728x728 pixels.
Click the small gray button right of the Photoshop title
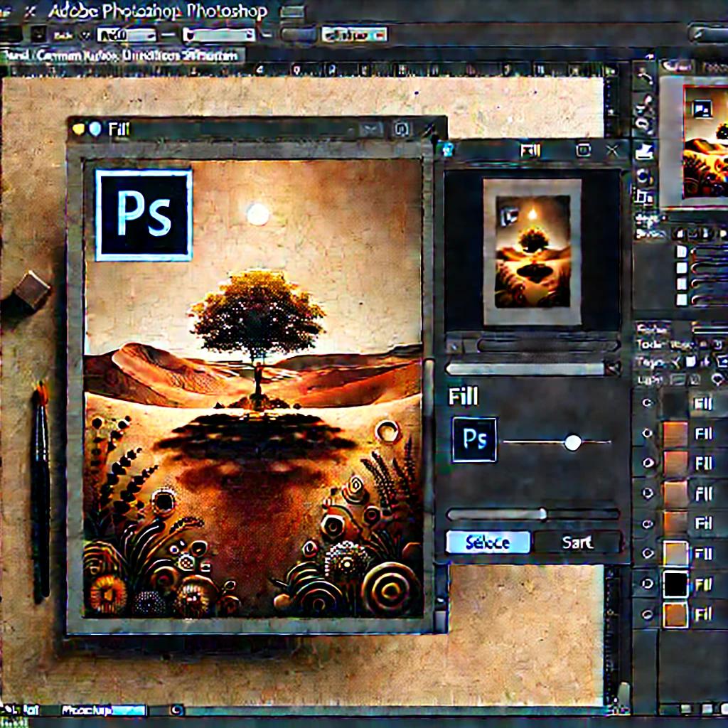click(292, 11)
